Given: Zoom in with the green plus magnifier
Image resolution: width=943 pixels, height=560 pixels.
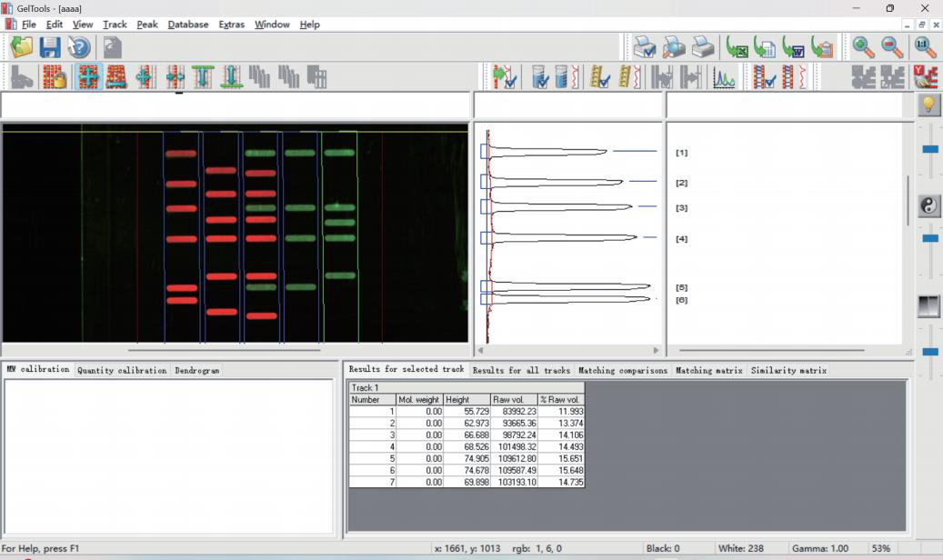Looking at the screenshot, I should click(x=863, y=47).
